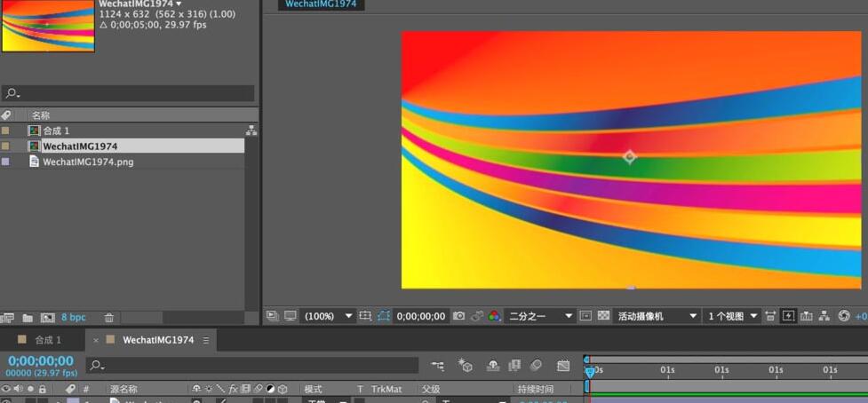This screenshot has width=868, height=403.
Task: Click the motion blur enable icon in timeline
Action: click(536, 366)
